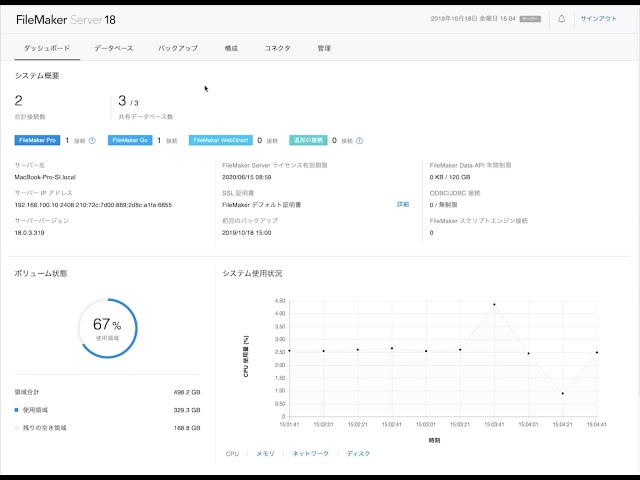Click the 詳細 link for SSL certificate
Viewport: 640px width, 480px height.
click(403, 204)
